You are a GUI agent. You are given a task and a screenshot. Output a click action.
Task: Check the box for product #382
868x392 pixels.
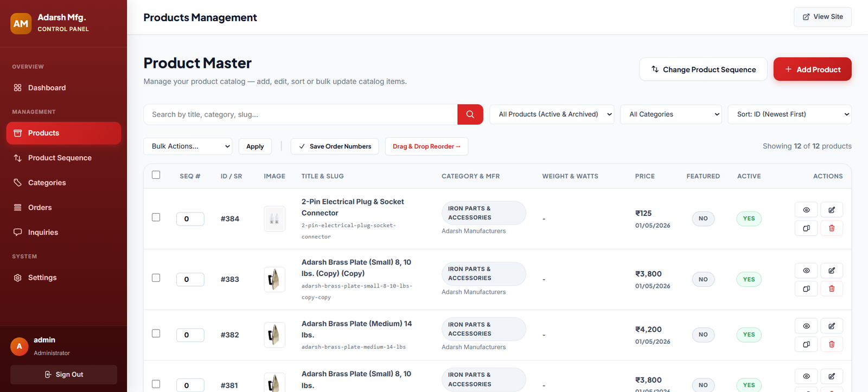point(156,333)
